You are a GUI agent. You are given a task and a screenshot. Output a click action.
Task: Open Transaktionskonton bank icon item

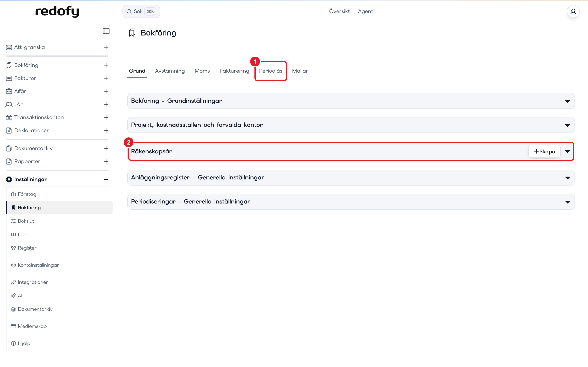tap(35, 117)
